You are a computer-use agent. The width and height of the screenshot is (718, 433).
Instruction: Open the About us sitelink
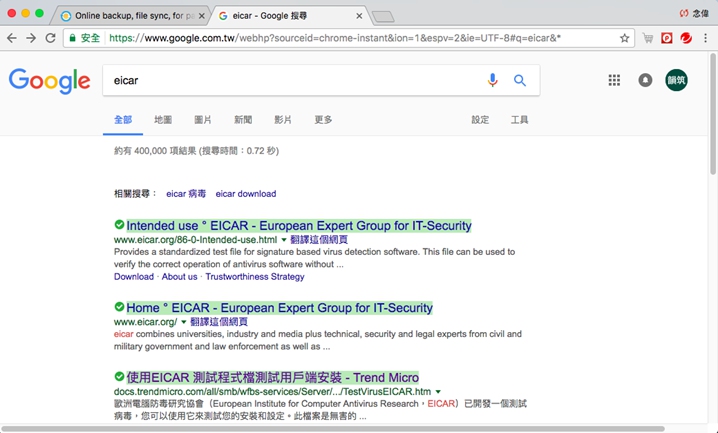coord(180,276)
